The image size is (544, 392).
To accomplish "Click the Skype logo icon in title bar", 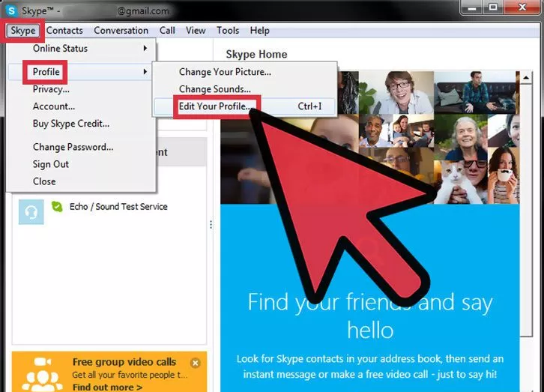I will [12, 11].
